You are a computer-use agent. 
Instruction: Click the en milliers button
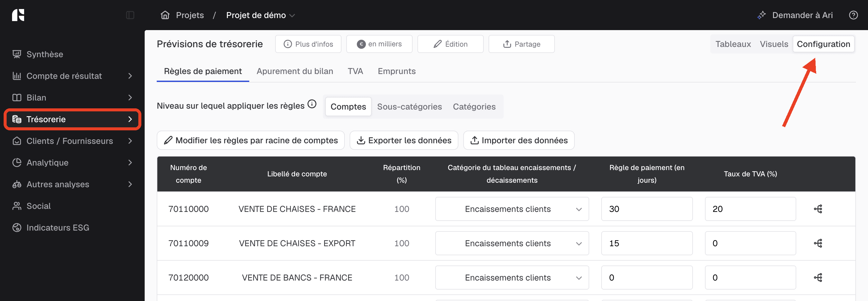379,44
